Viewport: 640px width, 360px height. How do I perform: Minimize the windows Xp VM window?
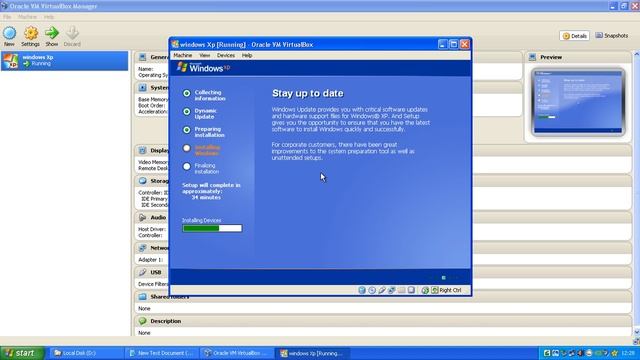[442, 44]
